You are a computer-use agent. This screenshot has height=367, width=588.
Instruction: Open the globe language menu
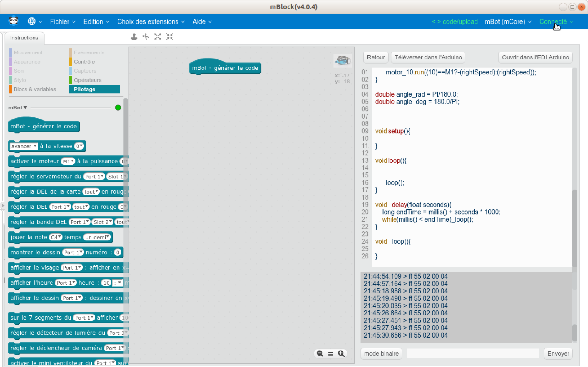point(35,21)
